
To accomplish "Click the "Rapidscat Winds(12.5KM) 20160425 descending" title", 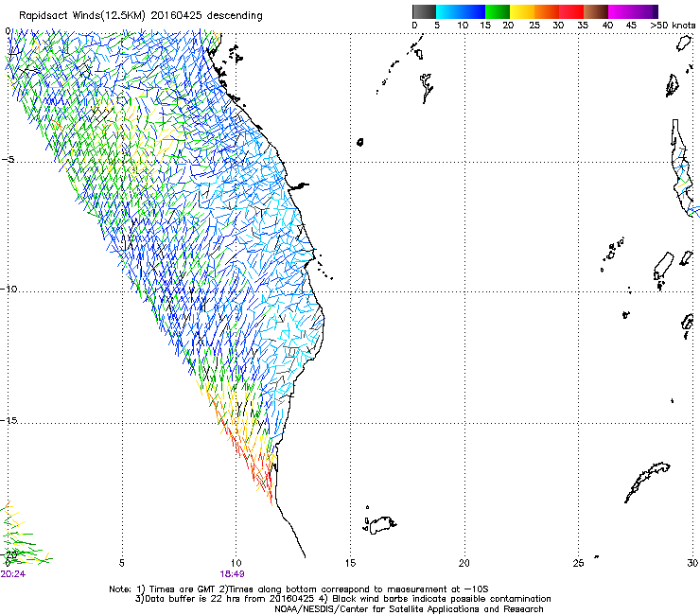I will (x=141, y=16).
